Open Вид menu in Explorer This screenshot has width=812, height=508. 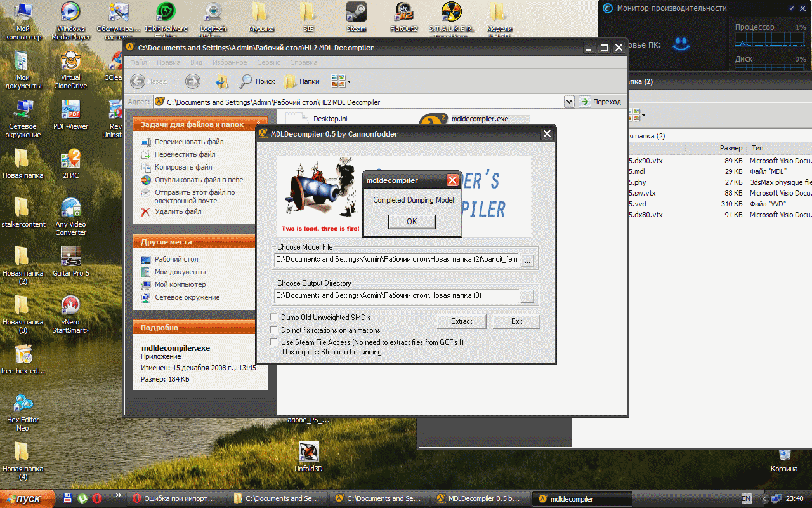tap(196, 62)
